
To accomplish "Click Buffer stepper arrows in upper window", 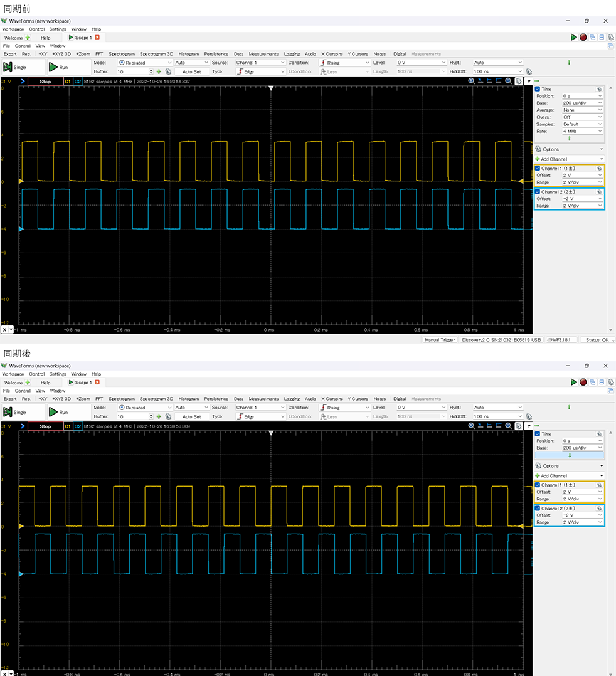I will point(151,71).
